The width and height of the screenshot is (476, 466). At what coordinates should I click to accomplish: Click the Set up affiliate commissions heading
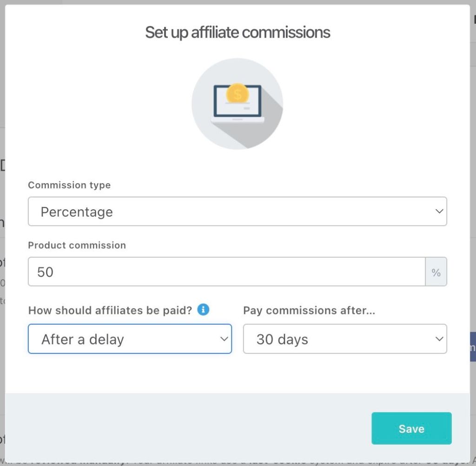tap(238, 33)
